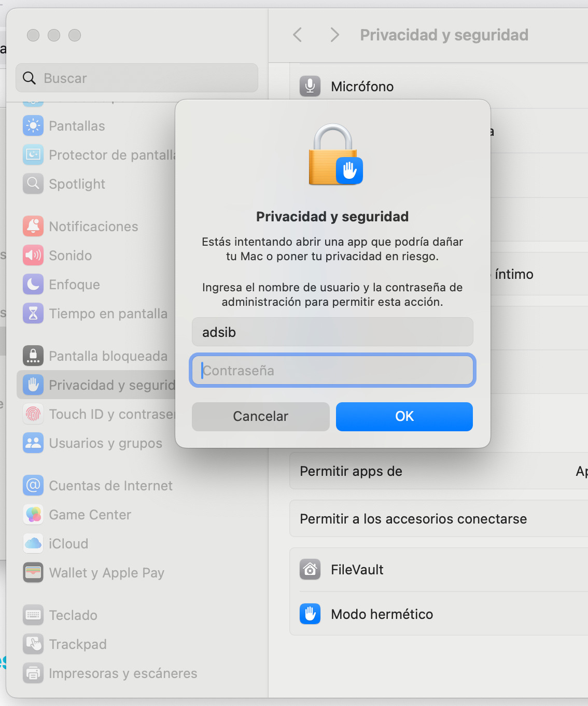Open Sonido speaker icon in sidebar
588x706 pixels.
pyautogui.click(x=33, y=256)
